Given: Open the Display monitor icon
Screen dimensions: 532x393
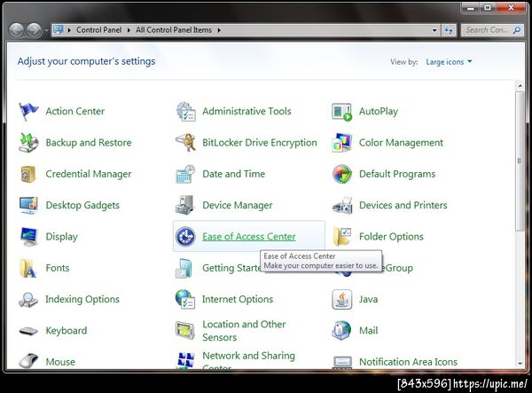Looking at the screenshot, I should 28,237.
